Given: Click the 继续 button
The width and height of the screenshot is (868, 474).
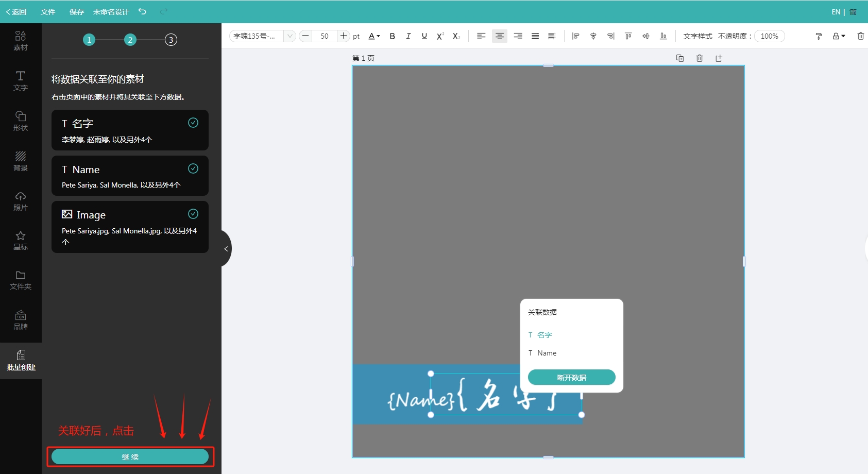Looking at the screenshot, I should pos(130,456).
